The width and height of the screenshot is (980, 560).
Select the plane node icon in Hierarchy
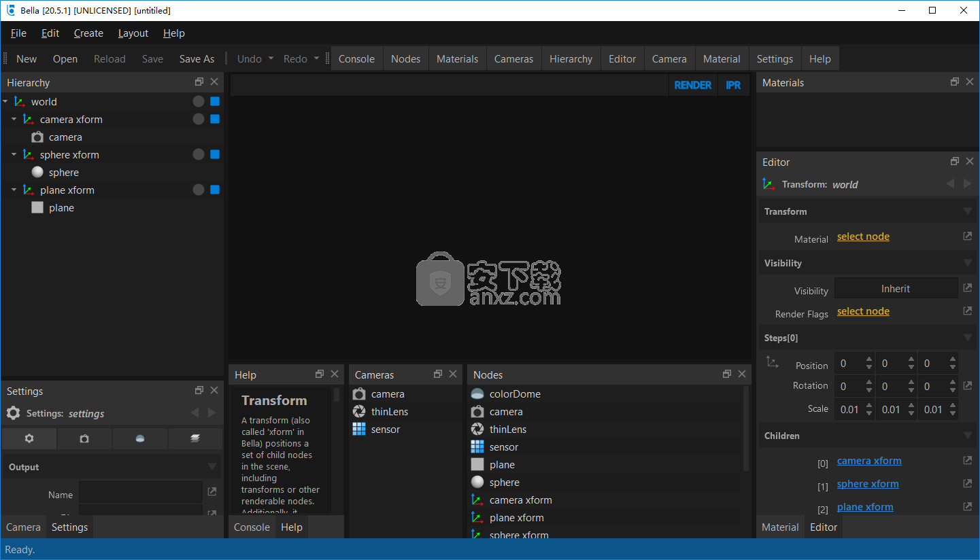tap(37, 208)
